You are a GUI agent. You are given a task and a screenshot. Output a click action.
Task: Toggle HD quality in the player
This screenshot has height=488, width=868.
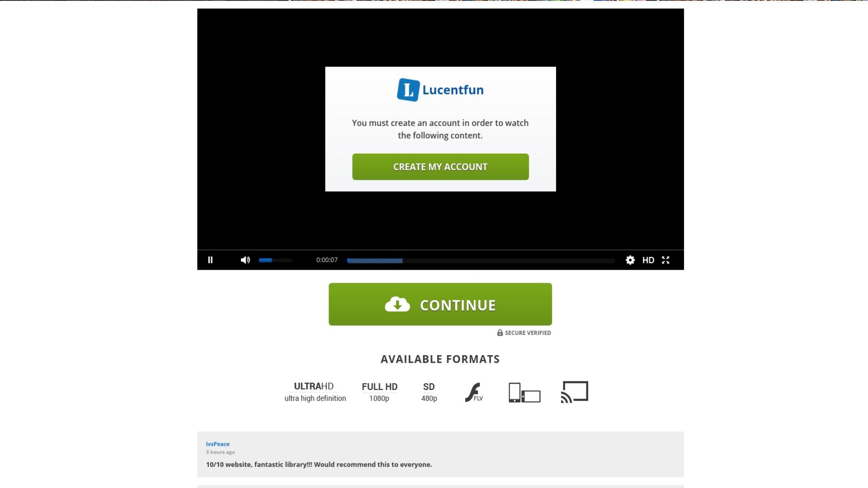coord(648,260)
